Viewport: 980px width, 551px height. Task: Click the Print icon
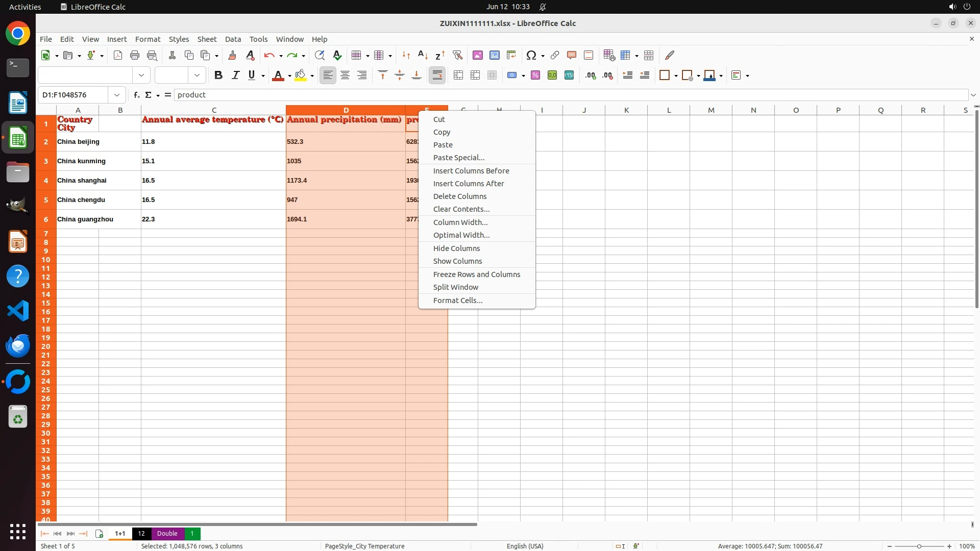click(135, 55)
